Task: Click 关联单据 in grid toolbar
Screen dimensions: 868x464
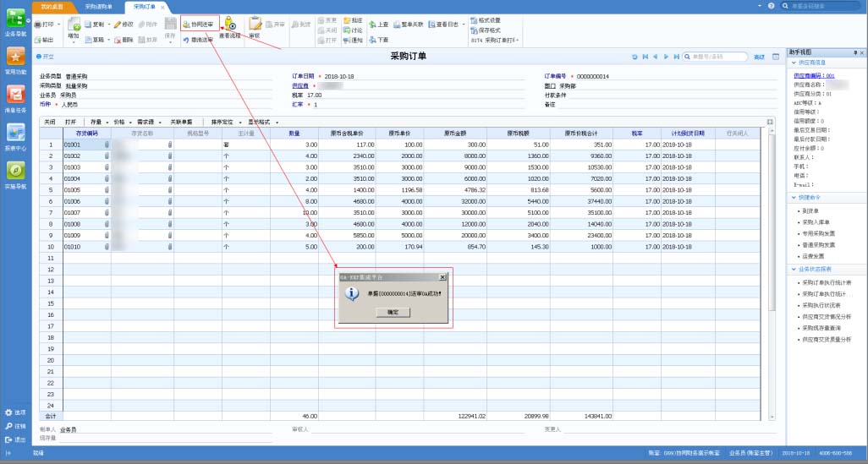Action: 182,123
